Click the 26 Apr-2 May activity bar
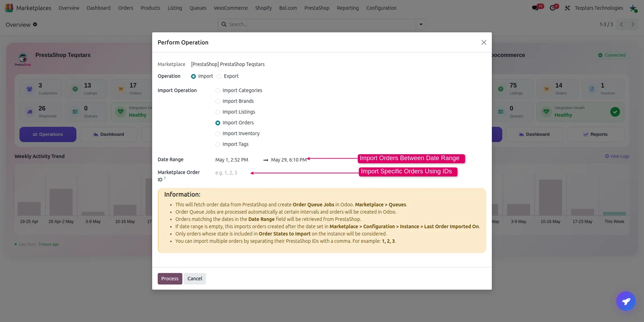Viewport: 644px width, 322px height. tap(61, 202)
